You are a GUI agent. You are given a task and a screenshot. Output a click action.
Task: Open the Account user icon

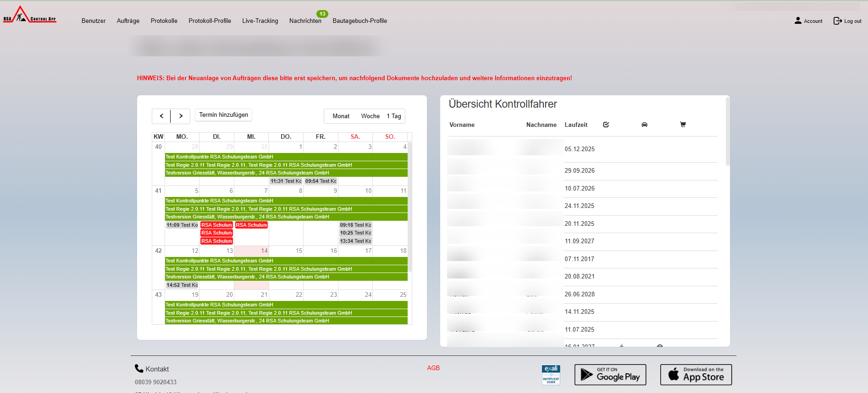click(x=798, y=21)
